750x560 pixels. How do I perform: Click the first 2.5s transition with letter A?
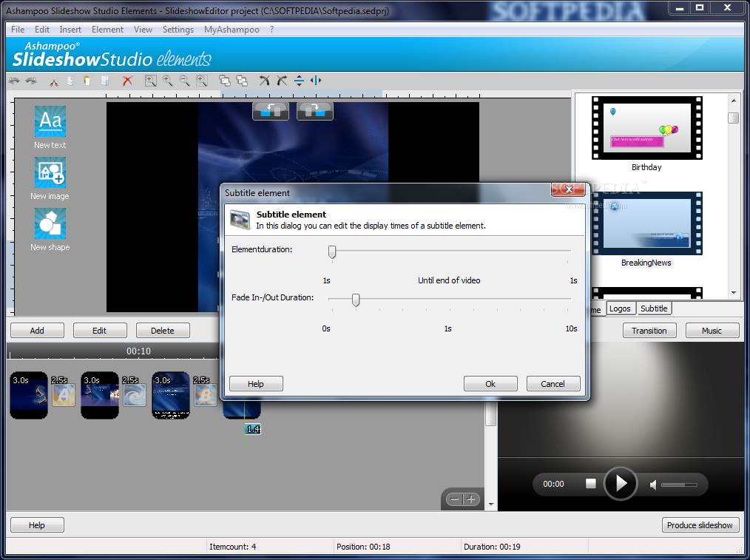(64, 396)
